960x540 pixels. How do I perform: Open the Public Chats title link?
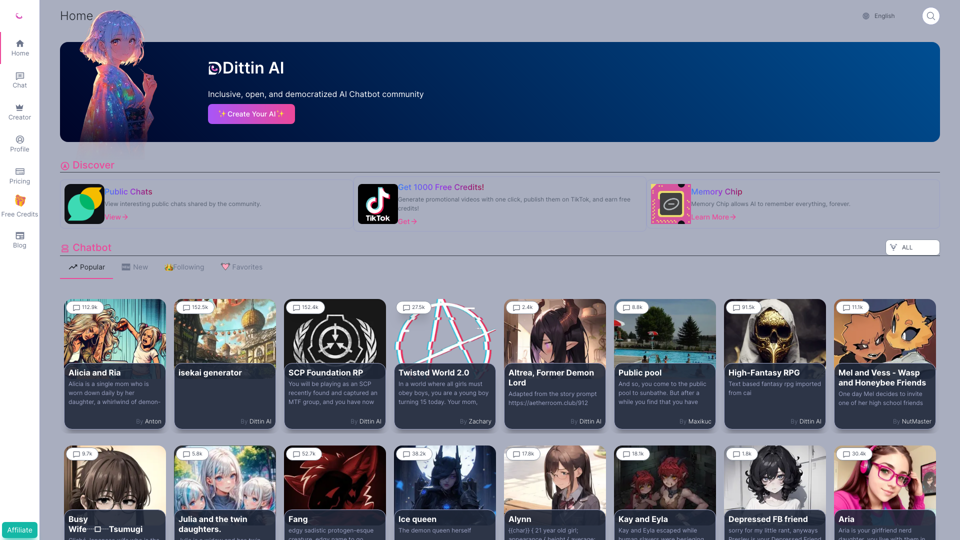tap(128, 192)
